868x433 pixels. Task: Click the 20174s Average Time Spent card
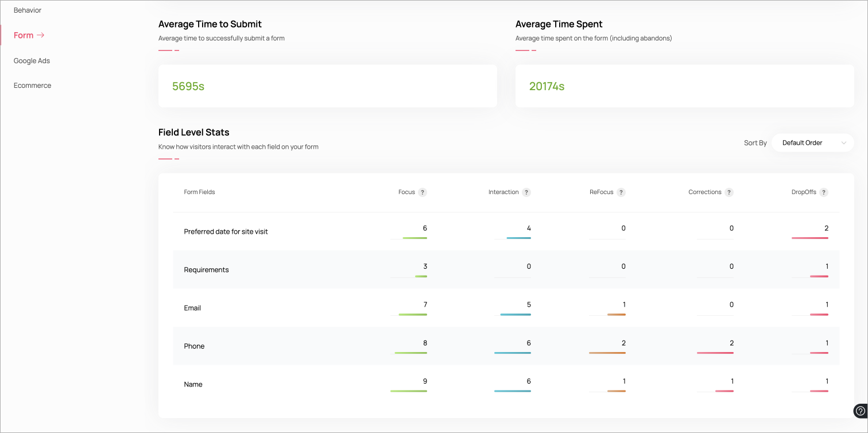click(684, 86)
